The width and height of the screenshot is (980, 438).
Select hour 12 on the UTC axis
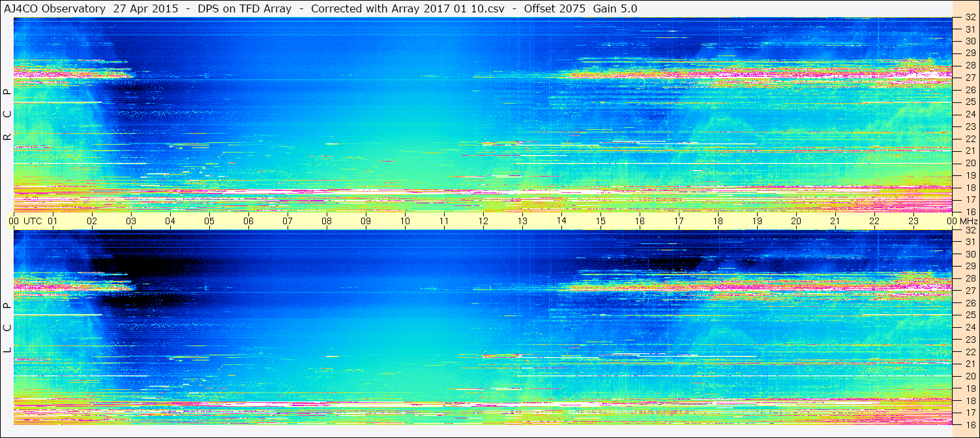pyautogui.click(x=483, y=221)
